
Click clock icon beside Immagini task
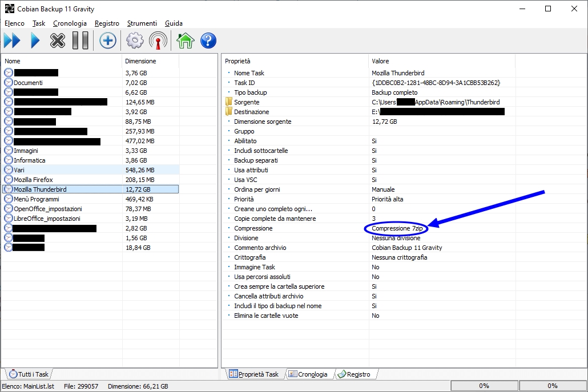[8, 150]
